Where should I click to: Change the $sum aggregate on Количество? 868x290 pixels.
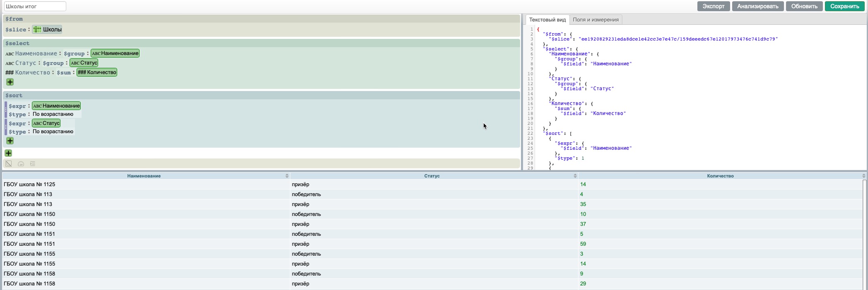point(64,72)
